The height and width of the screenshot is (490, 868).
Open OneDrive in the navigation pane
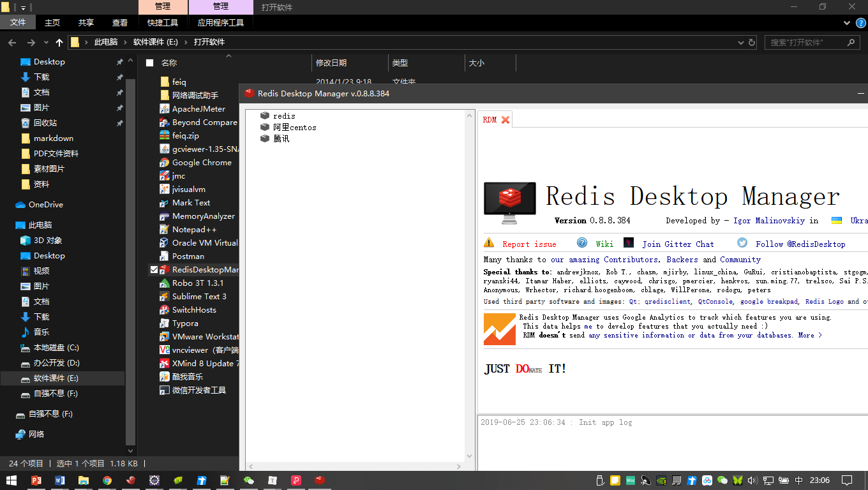(45, 205)
